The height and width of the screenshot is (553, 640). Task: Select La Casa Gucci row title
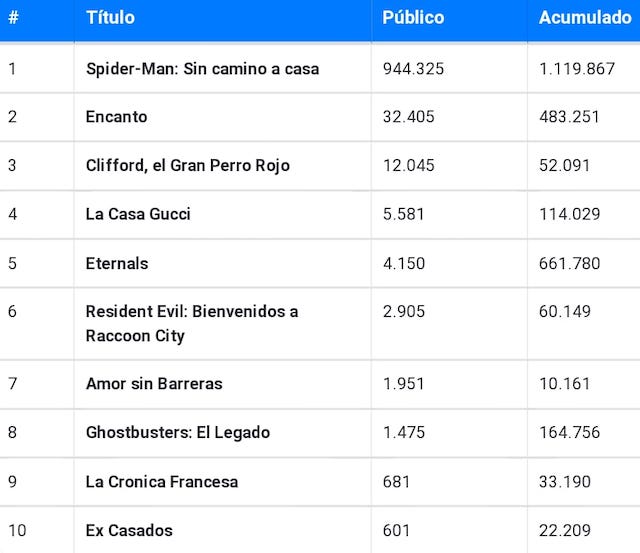pyautogui.click(x=138, y=214)
